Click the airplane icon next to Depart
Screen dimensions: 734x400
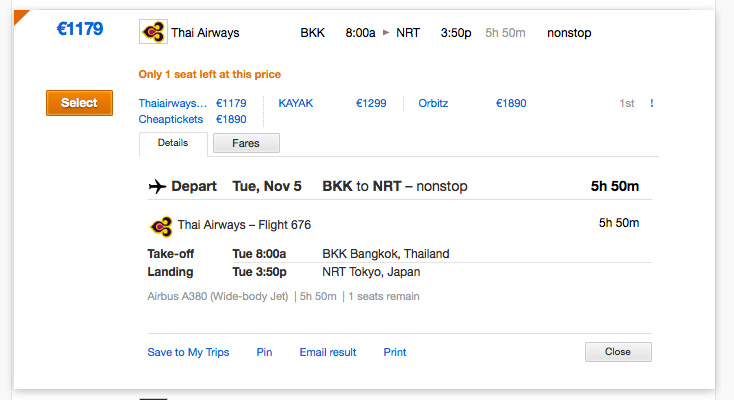(156, 186)
